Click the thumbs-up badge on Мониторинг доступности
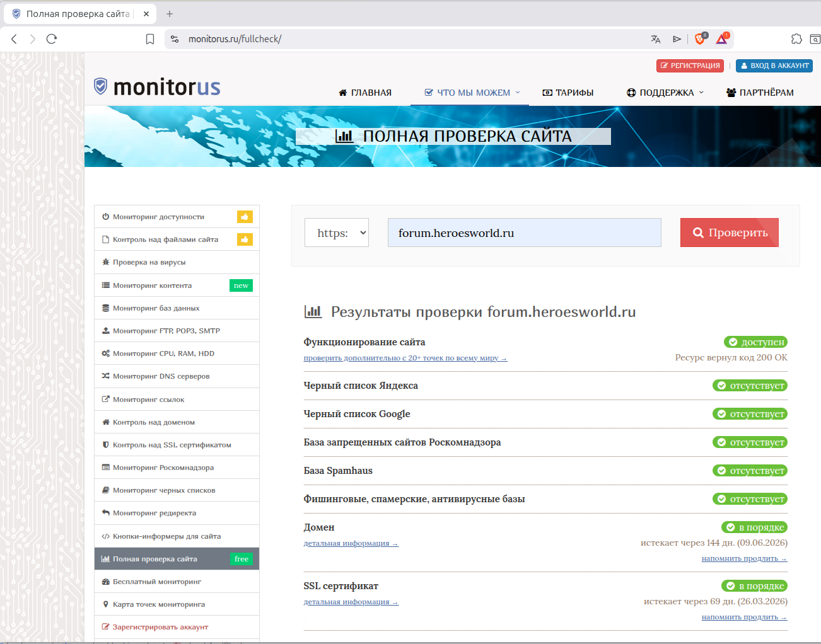The image size is (821, 644). click(x=245, y=217)
